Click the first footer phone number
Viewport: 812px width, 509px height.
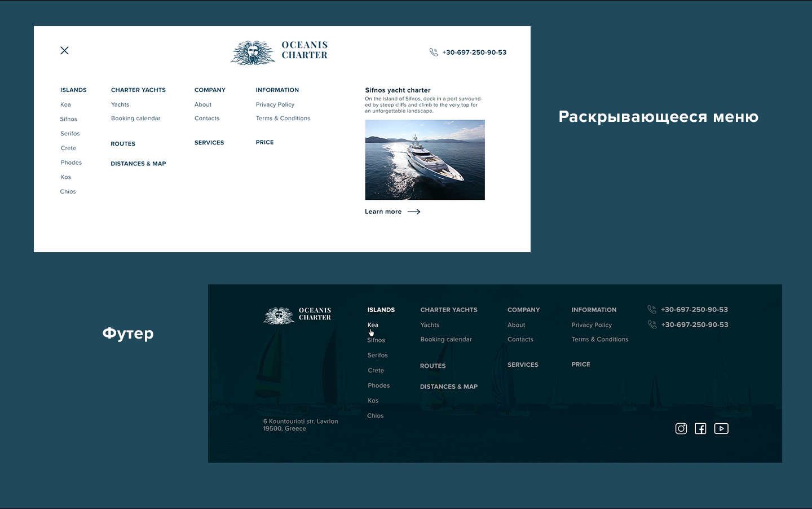[694, 310]
